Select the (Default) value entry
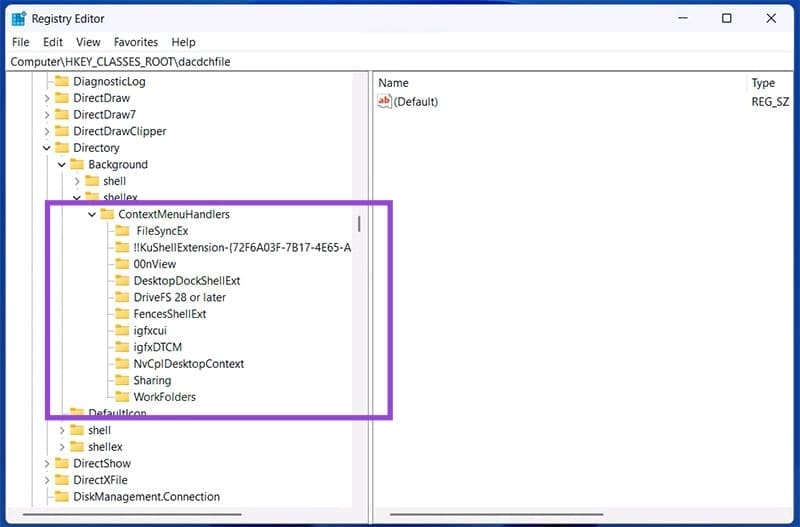 [x=415, y=102]
